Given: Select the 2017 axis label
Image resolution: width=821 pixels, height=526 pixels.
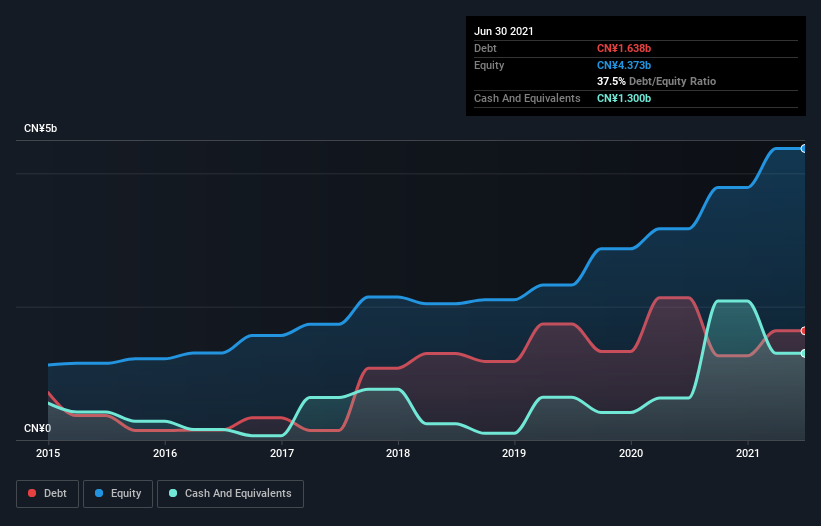Looking at the screenshot, I should pyautogui.click(x=282, y=453).
